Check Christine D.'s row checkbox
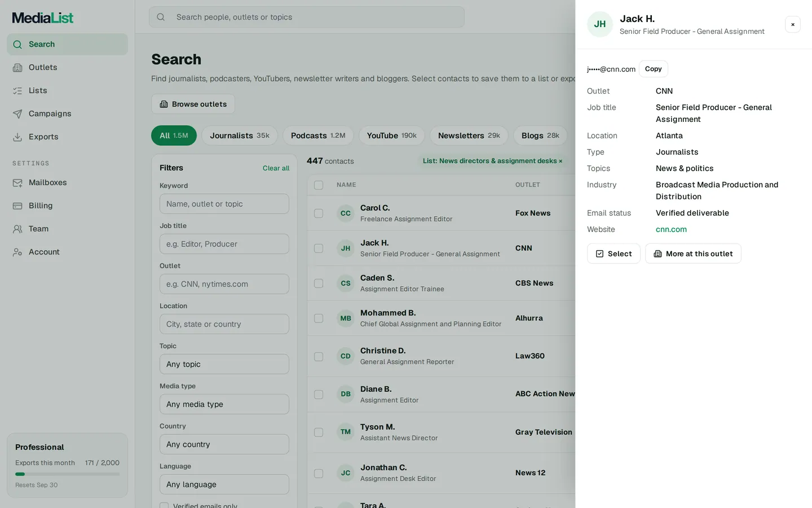 pyautogui.click(x=319, y=357)
